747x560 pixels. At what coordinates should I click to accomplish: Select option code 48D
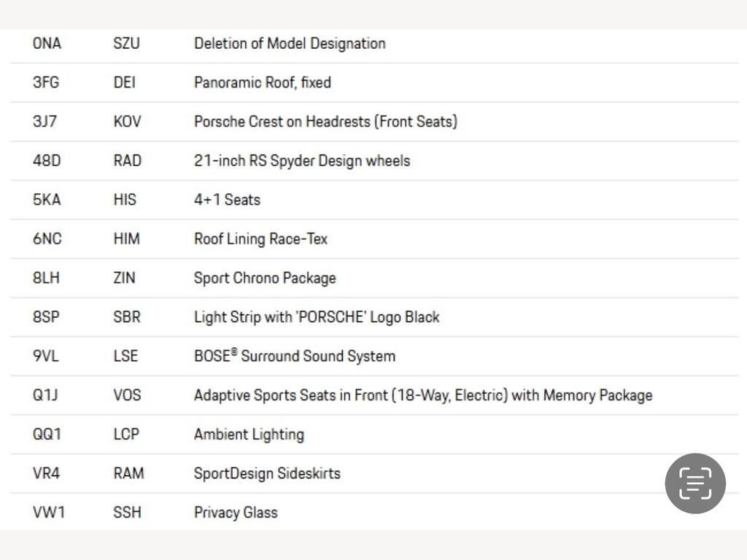47,161
